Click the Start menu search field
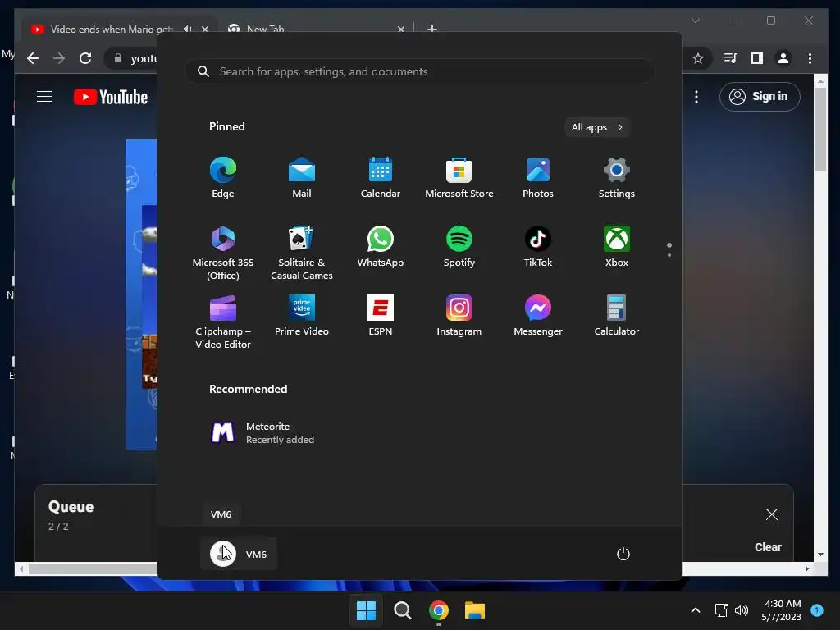The height and width of the screenshot is (630, 840). [x=419, y=71]
